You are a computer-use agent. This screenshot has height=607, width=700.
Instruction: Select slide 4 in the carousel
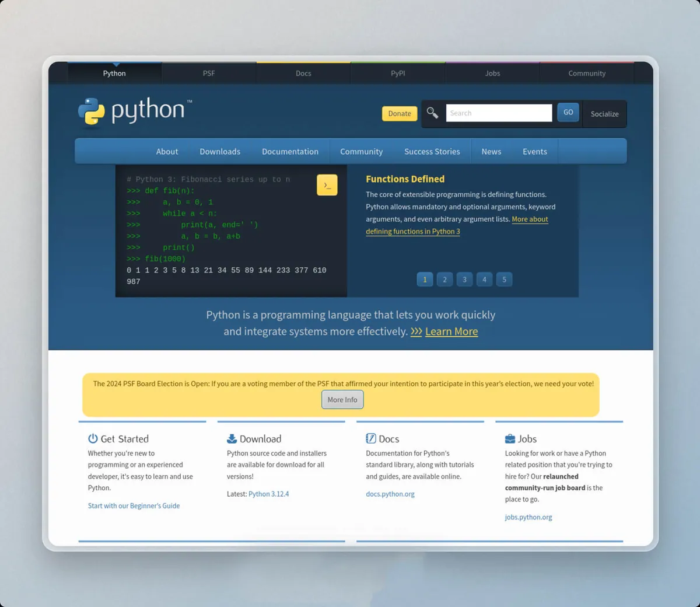[x=484, y=280]
